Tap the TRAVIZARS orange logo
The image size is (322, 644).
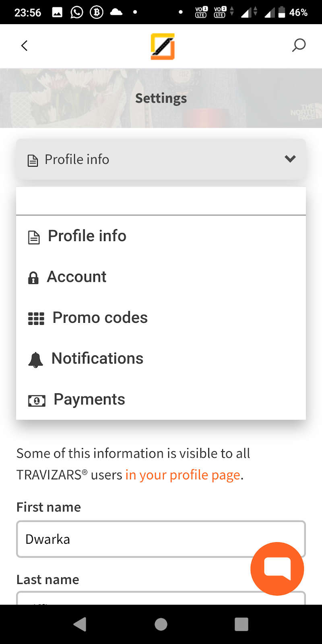click(163, 46)
